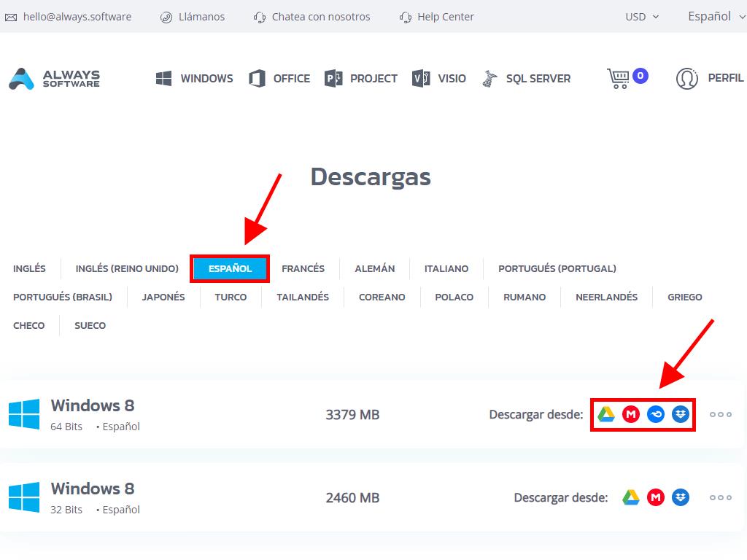Select the PORTUGUÉS (PORTUGAL) tab
This screenshot has height=560, width=747.
coord(557,268)
